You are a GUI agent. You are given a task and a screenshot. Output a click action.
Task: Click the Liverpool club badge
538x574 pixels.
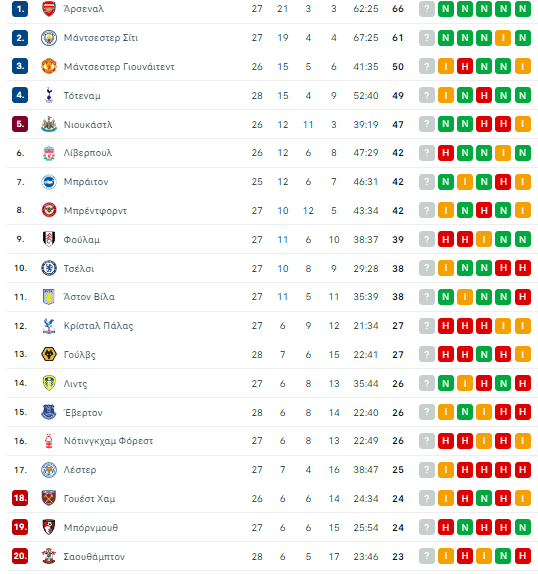click(x=49, y=153)
